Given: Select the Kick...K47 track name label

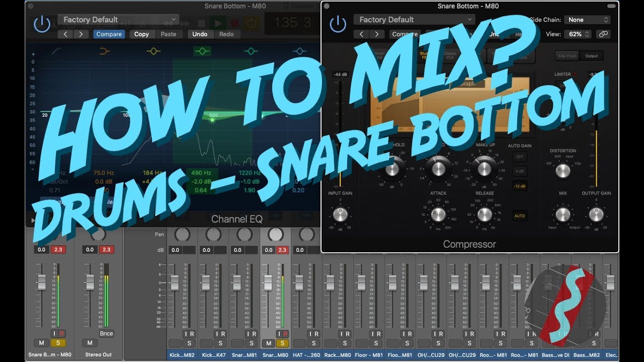Looking at the screenshot, I should pyautogui.click(x=213, y=355).
